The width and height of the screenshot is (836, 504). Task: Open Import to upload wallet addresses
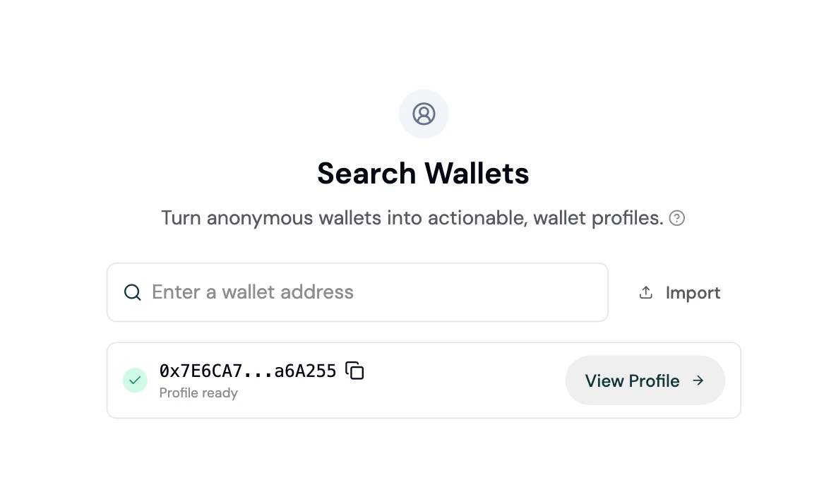point(679,292)
